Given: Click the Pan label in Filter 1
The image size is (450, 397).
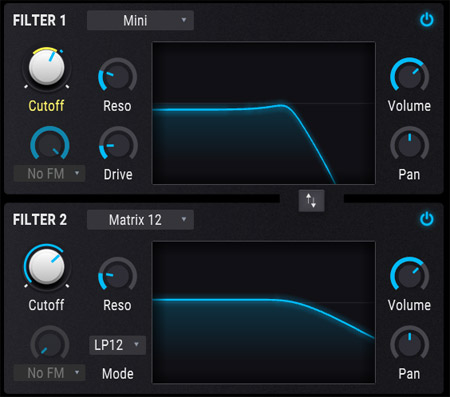Looking at the screenshot, I should pos(409,174).
